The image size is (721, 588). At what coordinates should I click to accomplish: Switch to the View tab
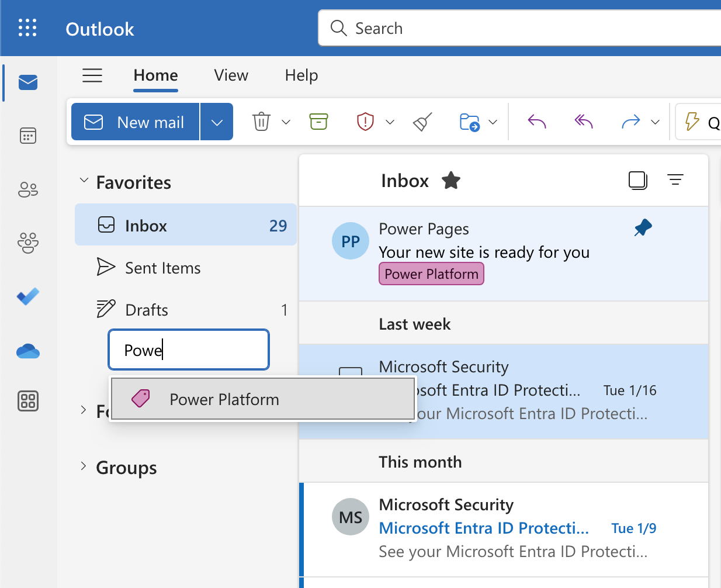(231, 75)
